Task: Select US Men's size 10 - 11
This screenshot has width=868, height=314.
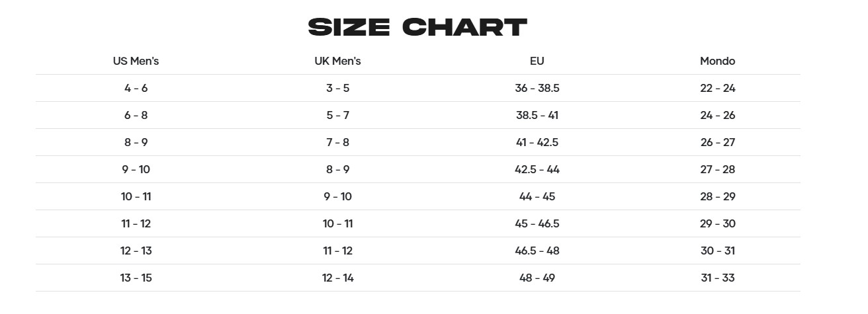Action: click(x=136, y=196)
